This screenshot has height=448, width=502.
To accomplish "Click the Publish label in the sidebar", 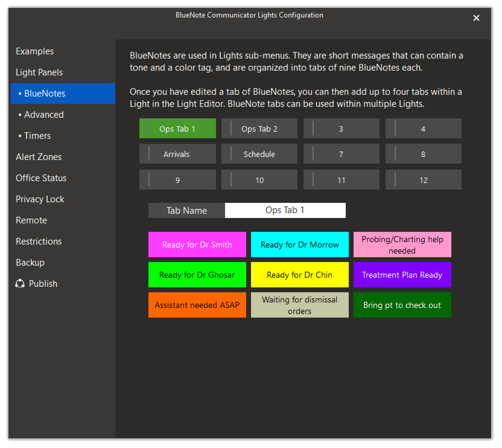I will coord(43,284).
